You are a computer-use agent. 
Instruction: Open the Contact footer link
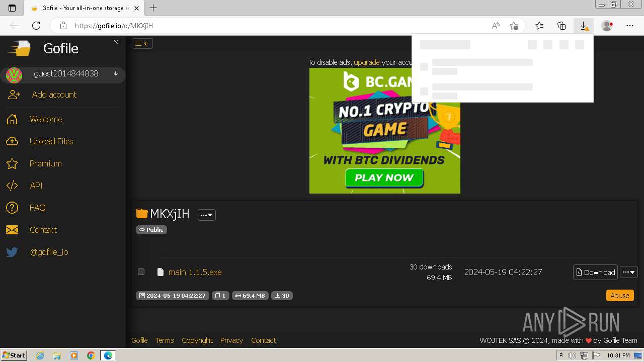[x=264, y=340]
